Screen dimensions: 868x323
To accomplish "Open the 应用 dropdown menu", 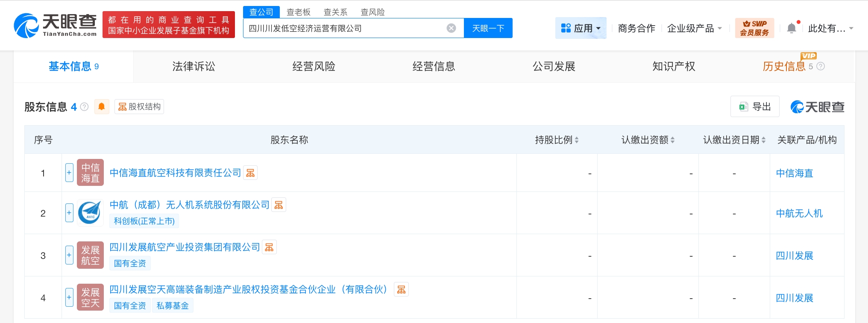I will [581, 28].
